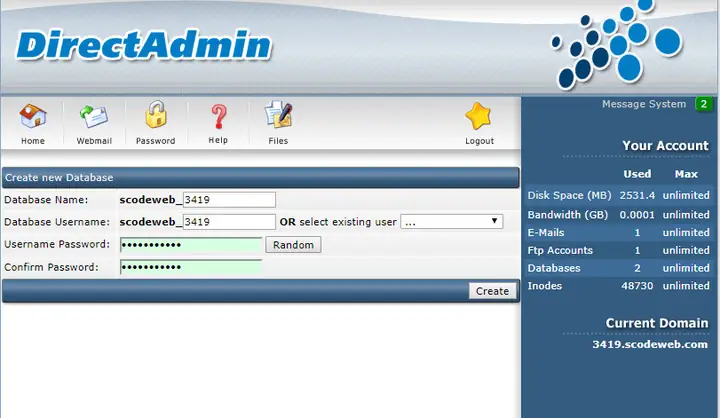Open the green message count badge
Viewport: 720px width, 418px height.
[x=703, y=104]
